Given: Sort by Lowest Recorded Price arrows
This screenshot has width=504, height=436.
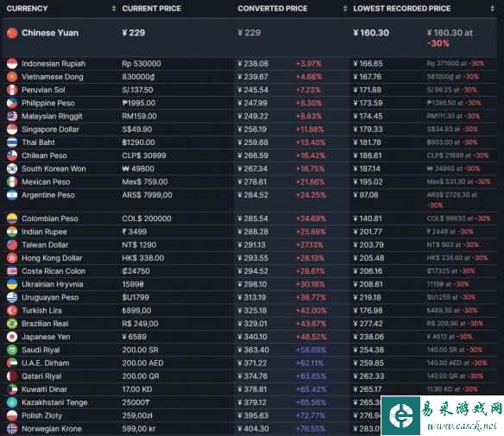Looking at the screenshot, I should pos(493,9).
